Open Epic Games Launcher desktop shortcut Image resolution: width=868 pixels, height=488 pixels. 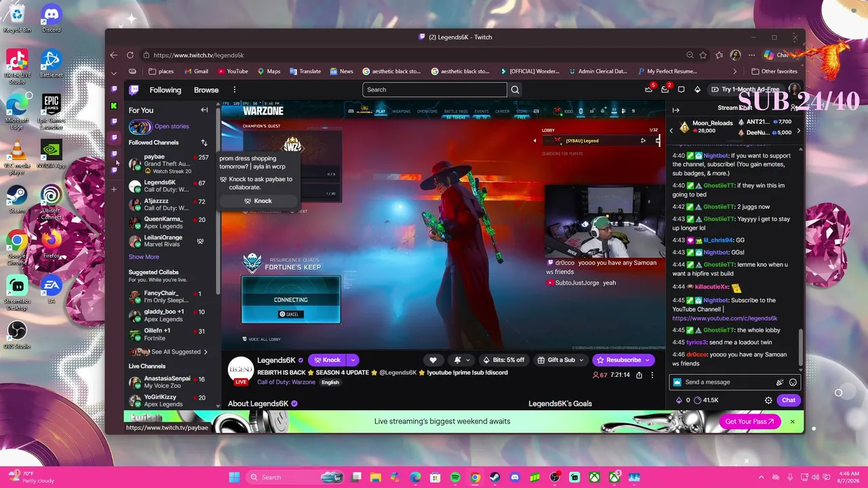(x=51, y=112)
